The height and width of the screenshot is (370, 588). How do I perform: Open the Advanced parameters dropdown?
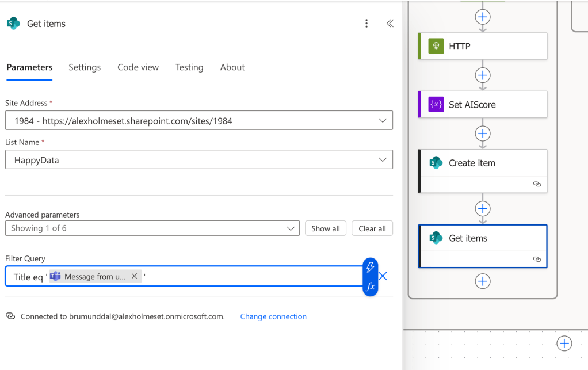point(290,228)
